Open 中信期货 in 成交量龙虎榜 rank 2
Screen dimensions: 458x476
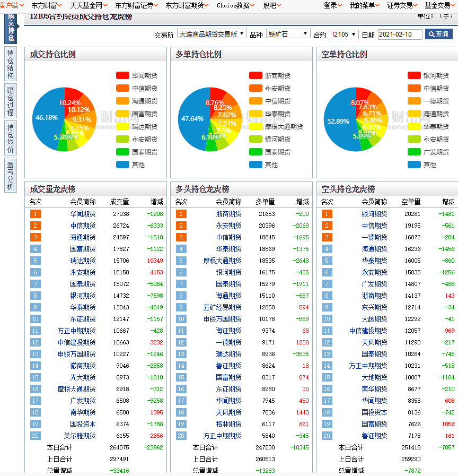(x=83, y=226)
